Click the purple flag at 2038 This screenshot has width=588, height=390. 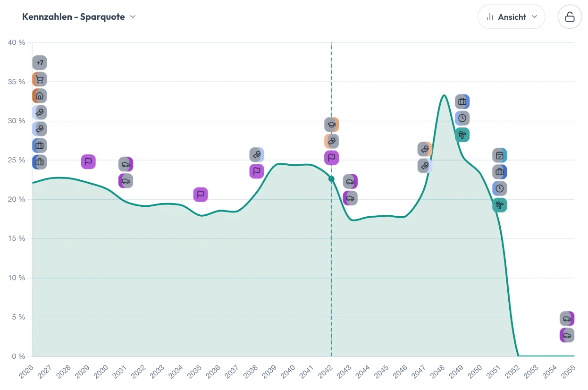(x=257, y=171)
